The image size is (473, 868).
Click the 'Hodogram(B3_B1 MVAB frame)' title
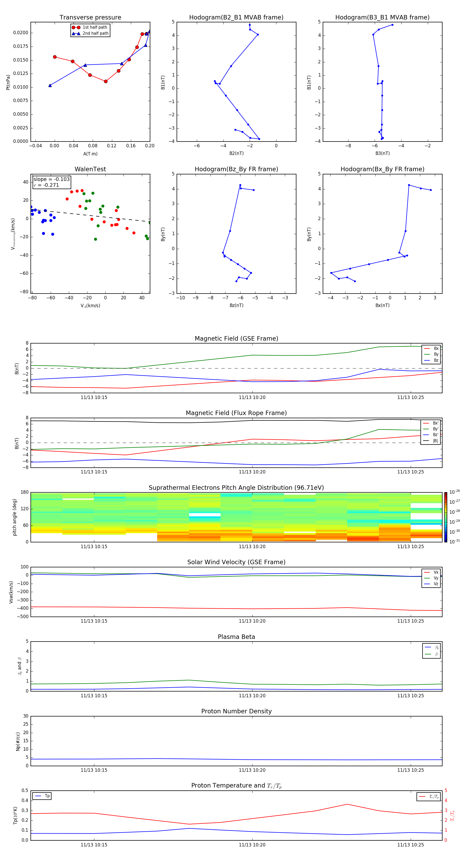[382, 18]
